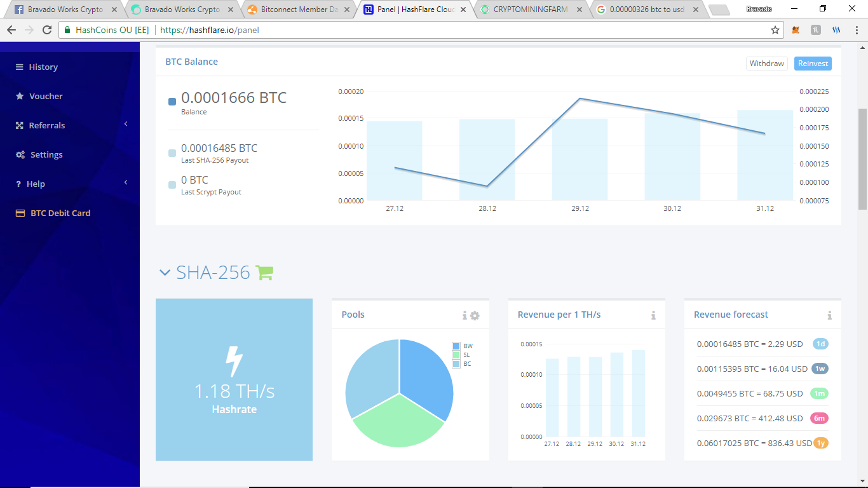Image resolution: width=868 pixels, height=488 pixels.
Task: Close the Bitconnect Member tab
Action: tap(347, 10)
